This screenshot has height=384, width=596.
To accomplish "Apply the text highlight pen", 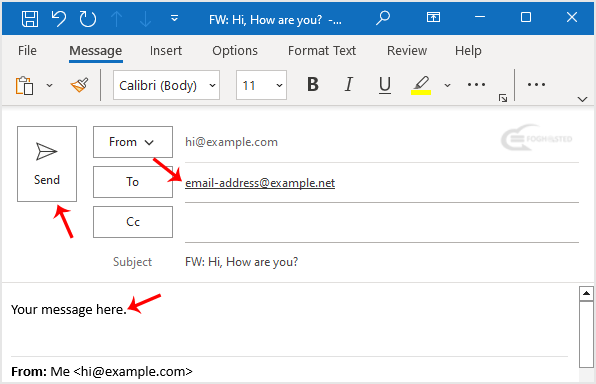I will point(421,85).
